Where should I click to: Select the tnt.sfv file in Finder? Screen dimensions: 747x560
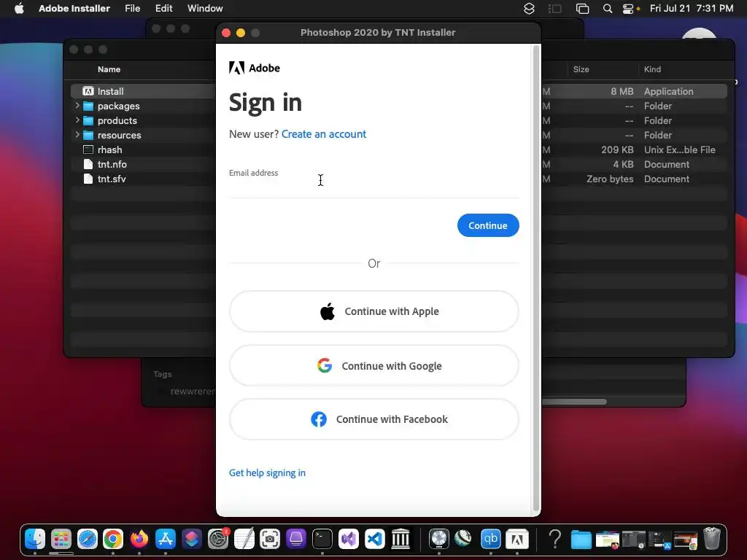pyautogui.click(x=112, y=179)
